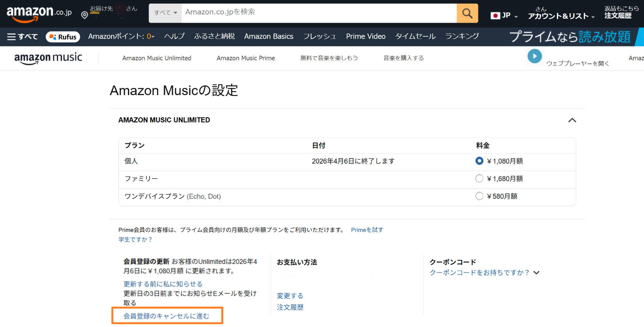Click the ワンデバイスプラン (Echo, Dot) plan name
The height and width of the screenshot is (327, 644).
(173, 196)
